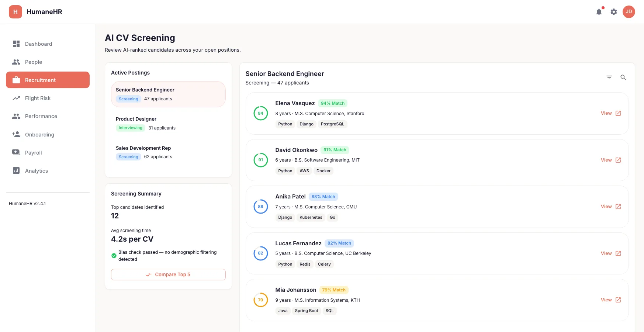Click the external-link icon for Anika Patel
The height and width of the screenshot is (332, 644).
click(619, 207)
